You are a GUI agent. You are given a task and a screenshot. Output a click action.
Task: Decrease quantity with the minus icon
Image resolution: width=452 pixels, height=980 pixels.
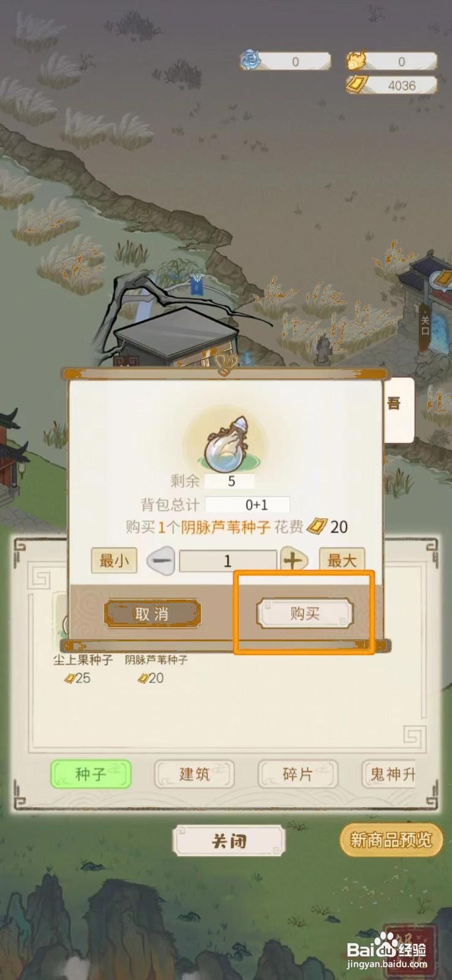(161, 560)
